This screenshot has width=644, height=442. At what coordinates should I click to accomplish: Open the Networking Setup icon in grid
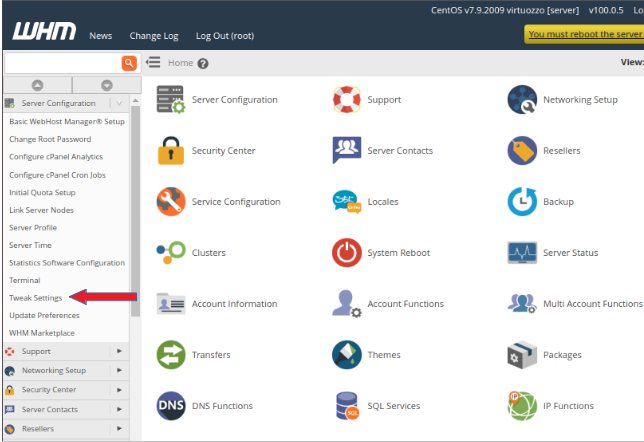coord(522,99)
